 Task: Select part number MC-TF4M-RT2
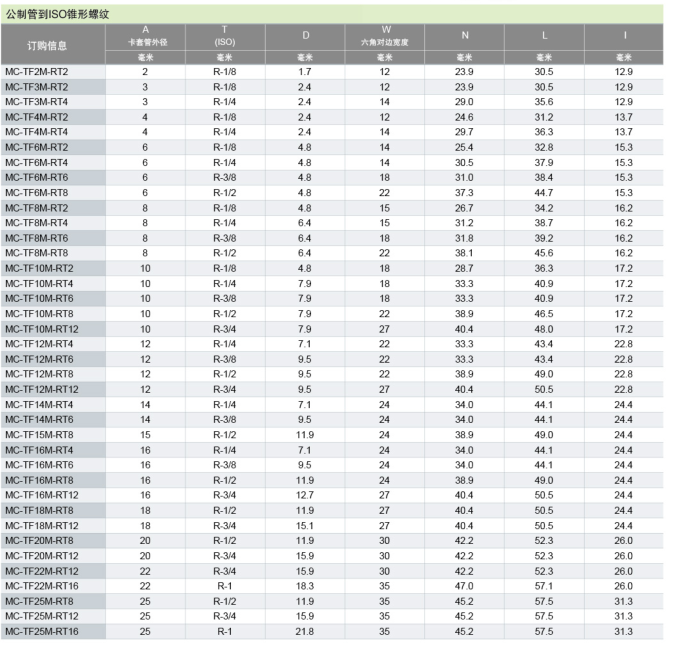click(37, 117)
